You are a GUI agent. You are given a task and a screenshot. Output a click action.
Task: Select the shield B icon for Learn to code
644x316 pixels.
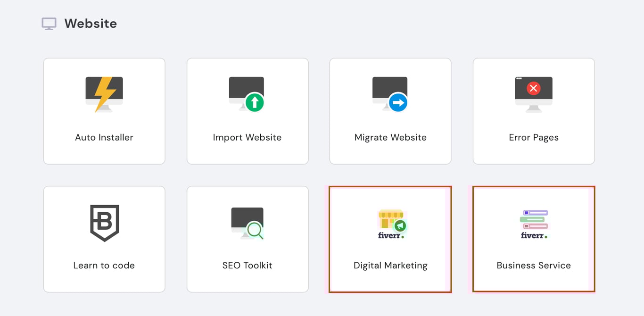(104, 222)
